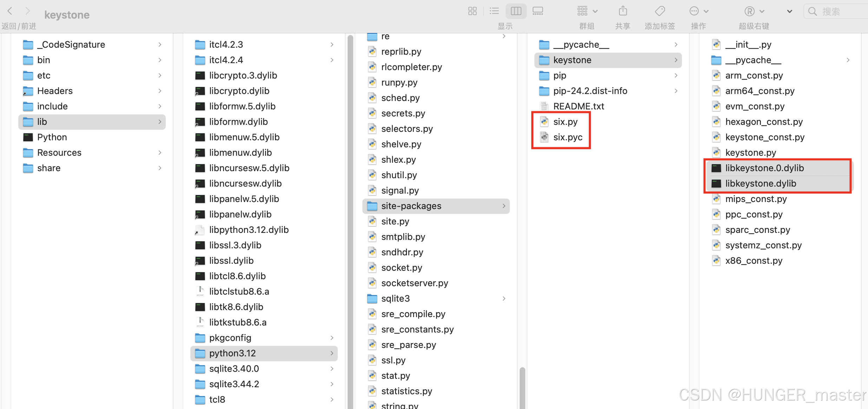Switch to gallery view
The height and width of the screenshot is (409, 868).
pyautogui.click(x=538, y=11)
